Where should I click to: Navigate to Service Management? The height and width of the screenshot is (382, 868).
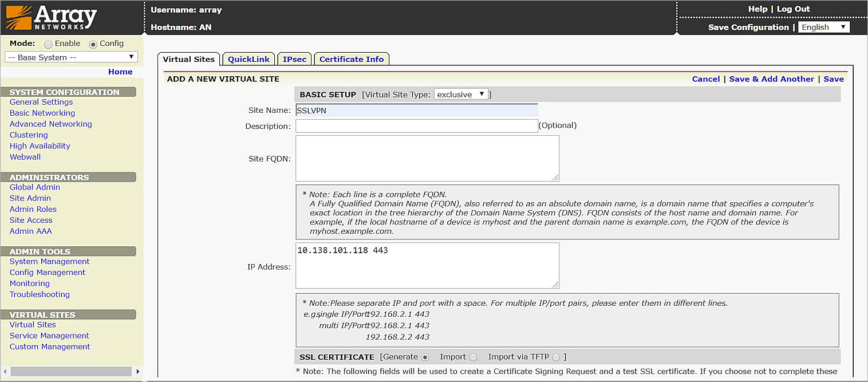[x=49, y=336]
